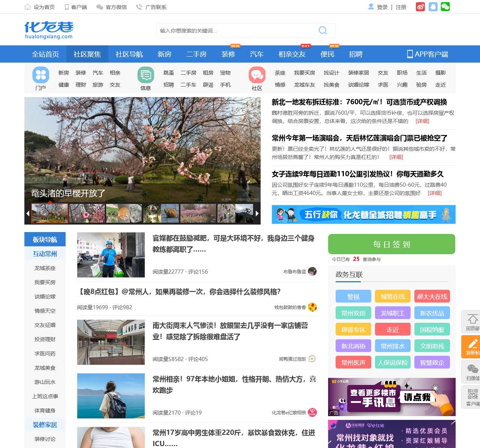The width and height of the screenshot is (480, 448).
Task: Open the 二手房 nav tab
Action: click(x=196, y=54)
